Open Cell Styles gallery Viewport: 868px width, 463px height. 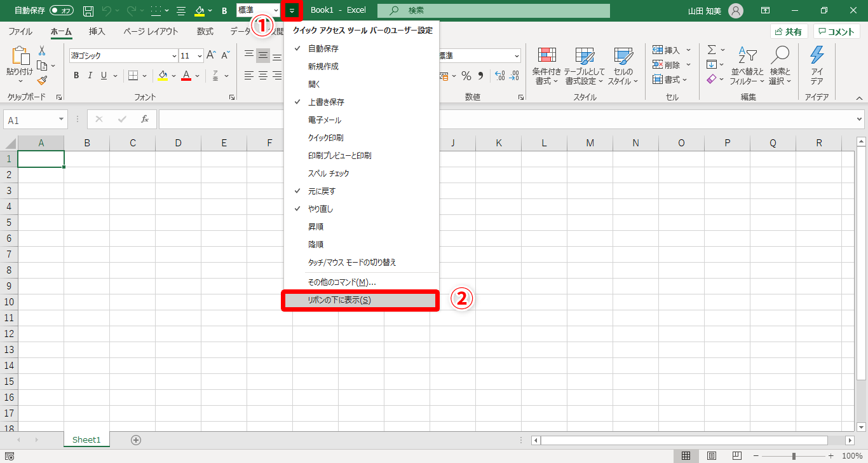click(623, 66)
